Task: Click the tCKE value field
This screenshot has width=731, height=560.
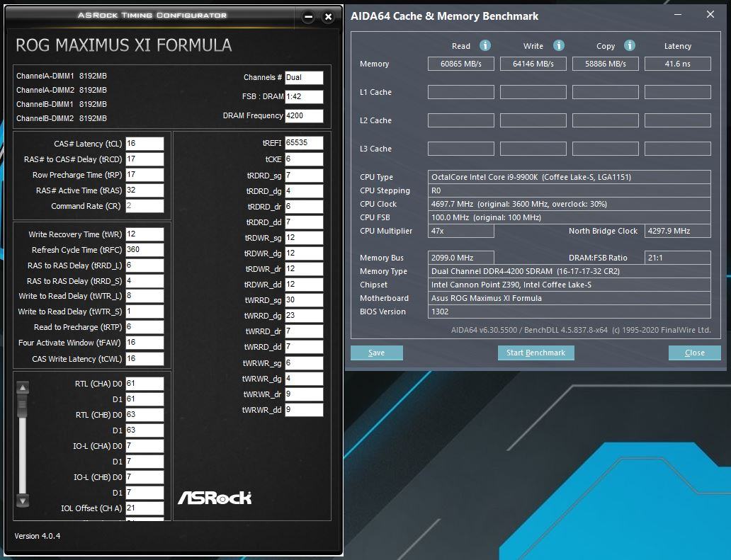Action: (x=304, y=159)
